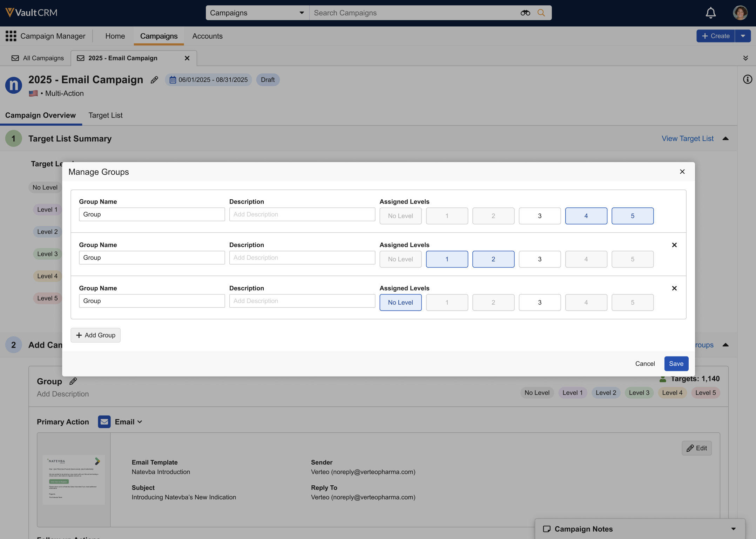Click the notification bell icon
The image size is (756, 539).
(710, 13)
